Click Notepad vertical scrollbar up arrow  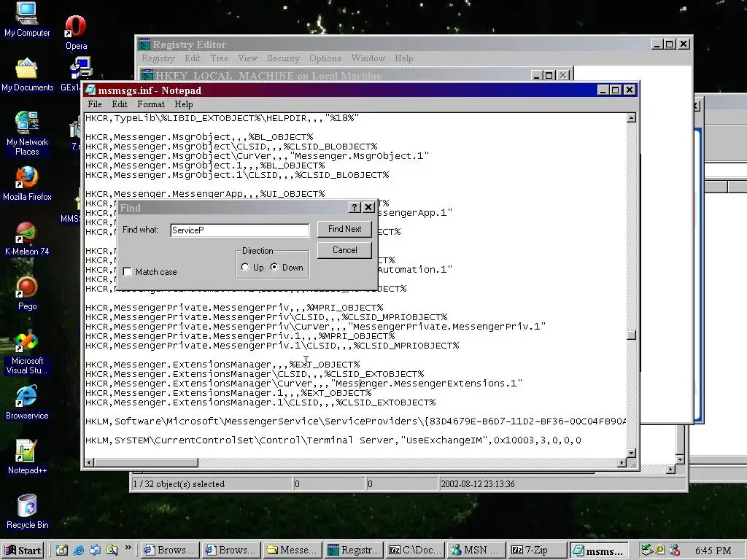(631, 118)
